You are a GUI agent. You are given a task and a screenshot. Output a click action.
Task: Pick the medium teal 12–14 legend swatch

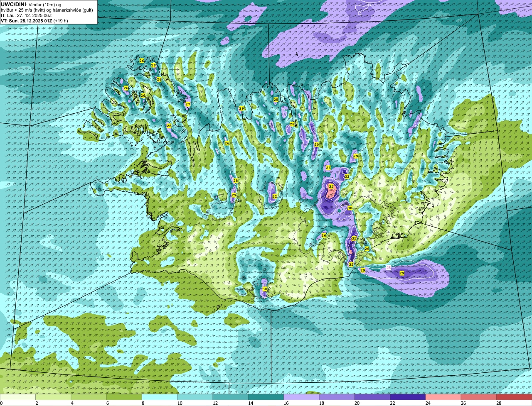point(231,397)
